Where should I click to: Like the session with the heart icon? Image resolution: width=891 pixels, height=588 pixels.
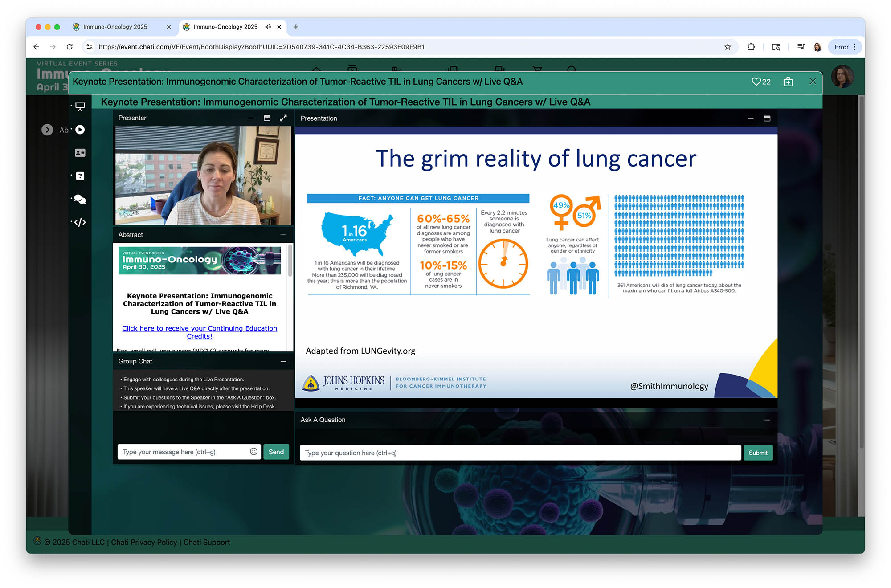click(x=756, y=82)
